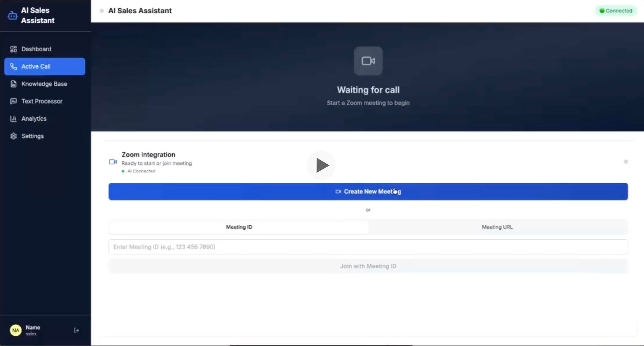Click the Active Call phone icon
Screen dimensions: 644x346
tap(13, 66)
